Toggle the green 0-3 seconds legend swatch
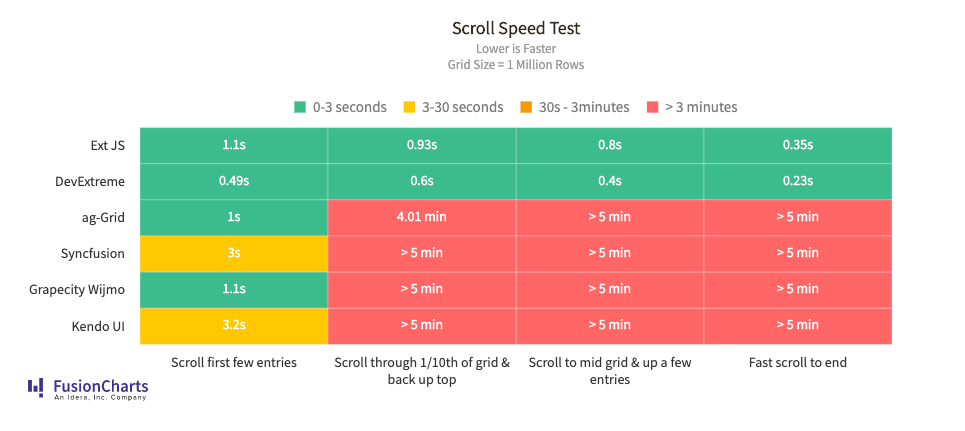Image resolution: width=965 pixels, height=431 pixels. pos(300,107)
